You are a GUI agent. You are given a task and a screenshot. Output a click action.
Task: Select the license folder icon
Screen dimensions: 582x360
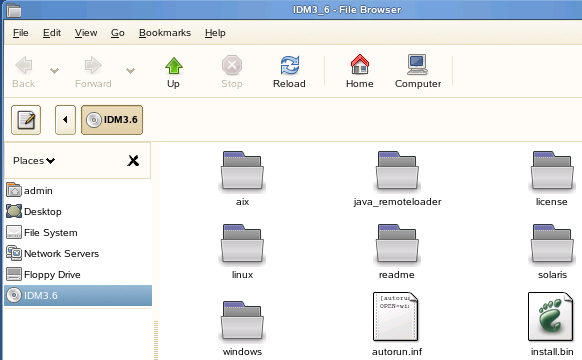(x=552, y=171)
